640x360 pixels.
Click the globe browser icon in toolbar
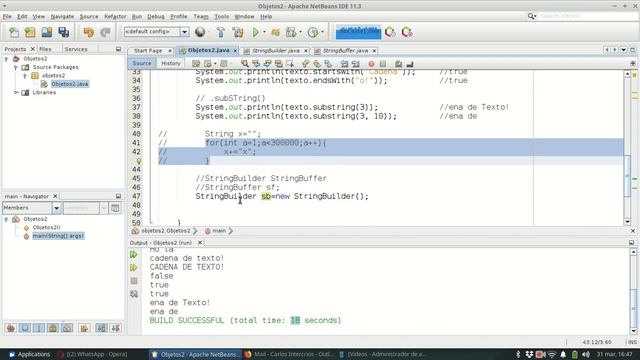coord(200,32)
